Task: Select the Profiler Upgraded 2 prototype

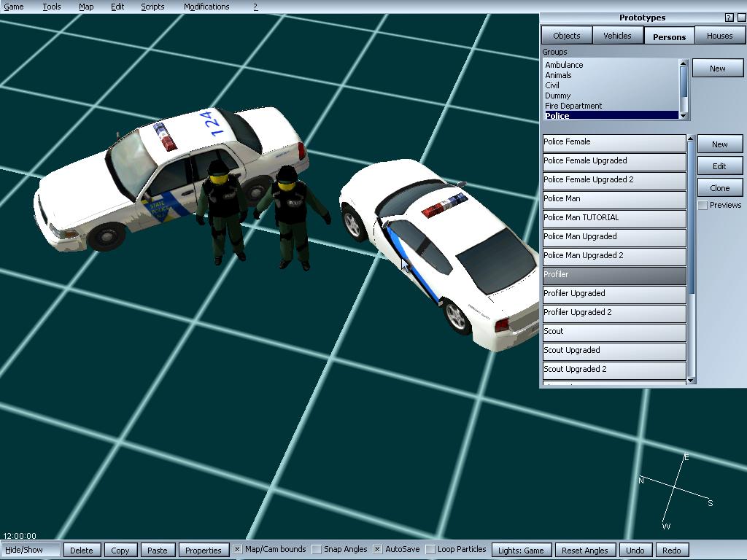Action: tap(614, 314)
